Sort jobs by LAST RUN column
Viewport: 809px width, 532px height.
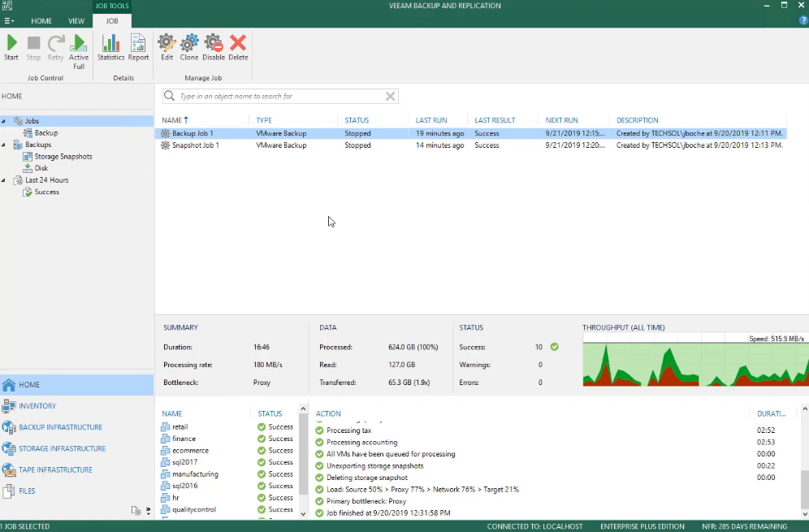[431, 120]
